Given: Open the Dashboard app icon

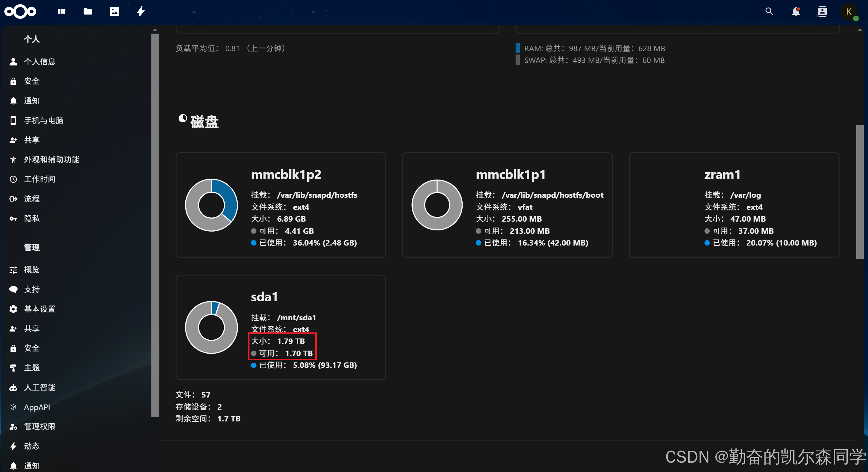Looking at the screenshot, I should pos(61,12).
